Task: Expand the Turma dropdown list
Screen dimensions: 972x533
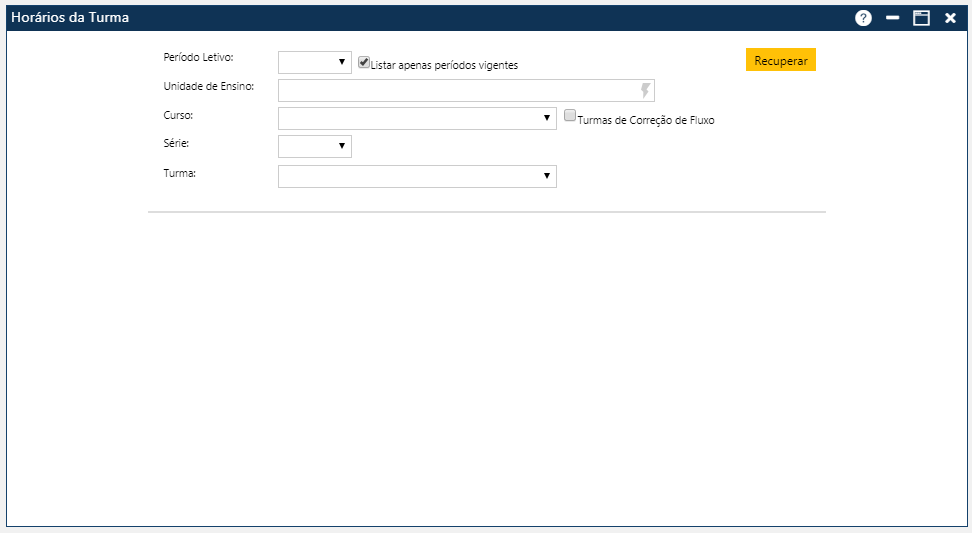Action: click(417, 177)
